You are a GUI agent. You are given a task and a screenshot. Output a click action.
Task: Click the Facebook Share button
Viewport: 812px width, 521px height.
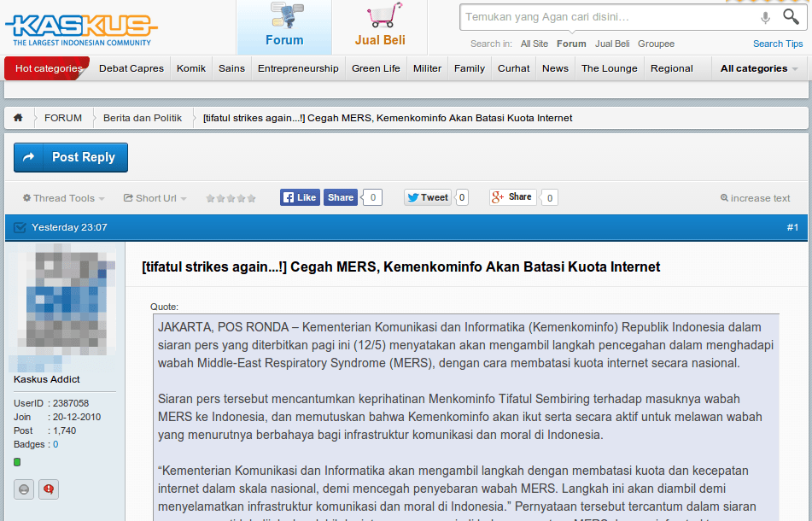(x=340, y=197)
